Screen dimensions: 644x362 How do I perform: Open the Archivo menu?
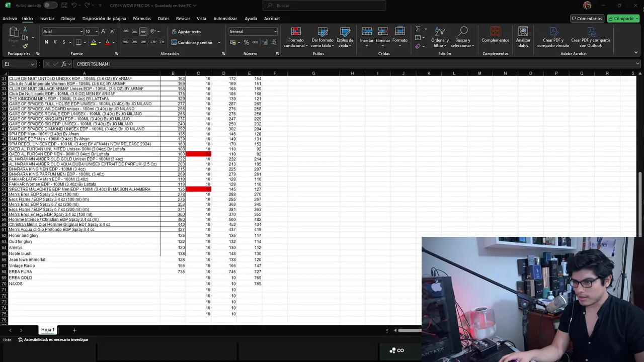pyautogui.click(x=10, y=19)
